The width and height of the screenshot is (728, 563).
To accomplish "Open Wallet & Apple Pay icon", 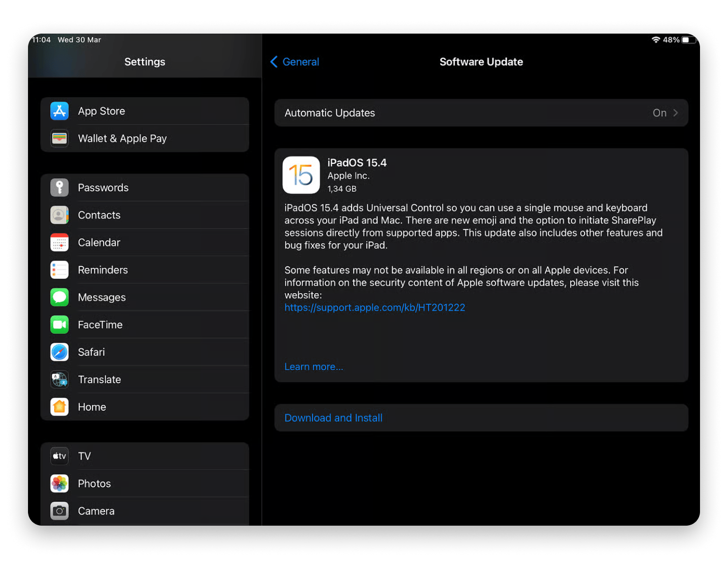I will tap(59, 139).
